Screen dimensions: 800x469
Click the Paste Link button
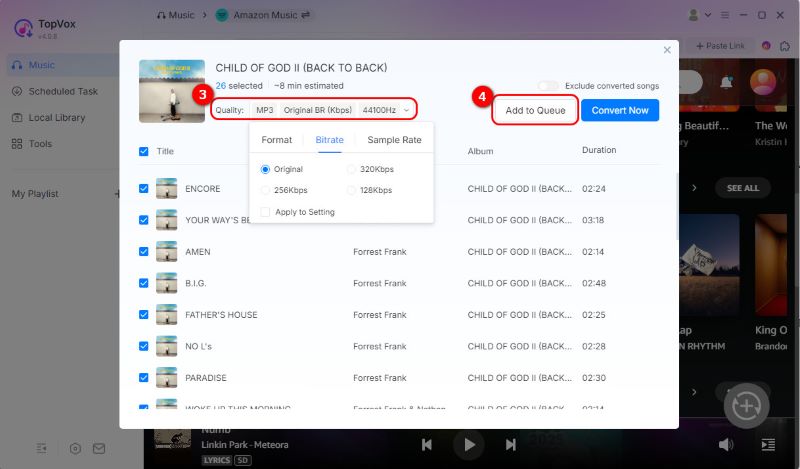point(720,46)
